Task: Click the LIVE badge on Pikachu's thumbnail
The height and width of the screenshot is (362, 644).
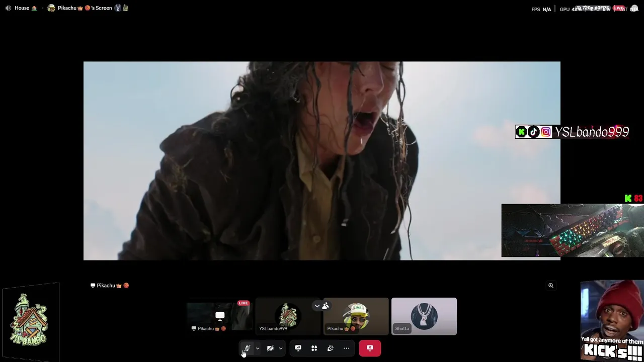Action: point(244,303)
